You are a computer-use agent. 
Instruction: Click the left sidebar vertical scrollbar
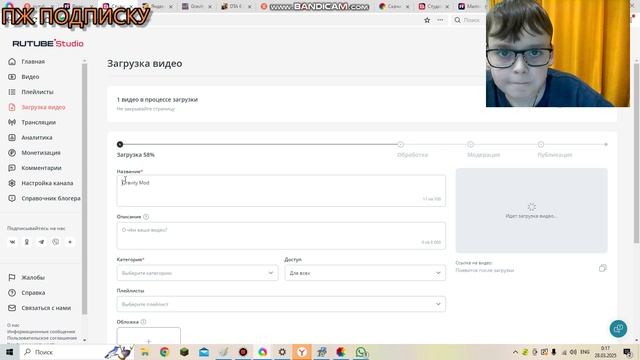tap(84, 189)
